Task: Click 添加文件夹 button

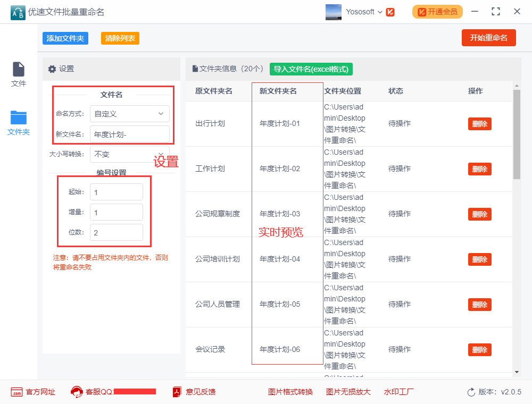Action: [65, 38]
